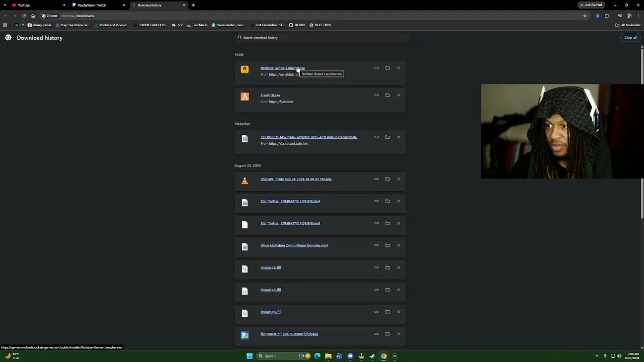Viewport: 644px width, 362px height.
Task: Click the Ask Gemini button
Action: (591, 5)
